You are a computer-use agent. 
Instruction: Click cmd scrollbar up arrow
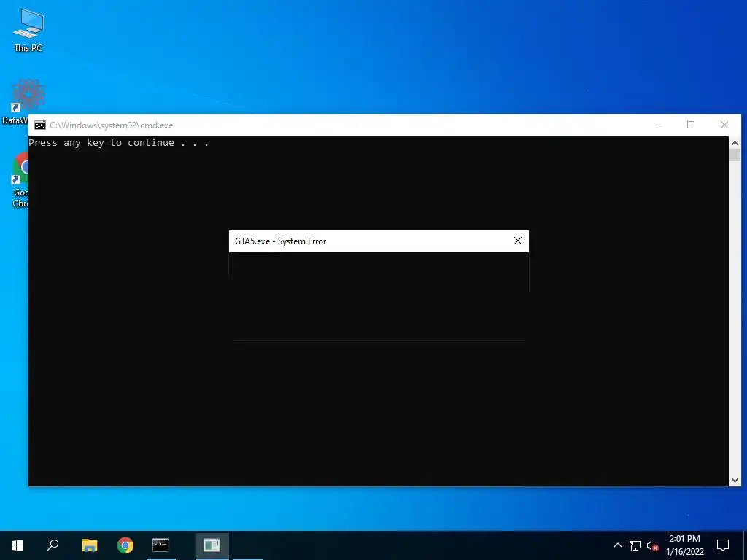tap(735, 142)
